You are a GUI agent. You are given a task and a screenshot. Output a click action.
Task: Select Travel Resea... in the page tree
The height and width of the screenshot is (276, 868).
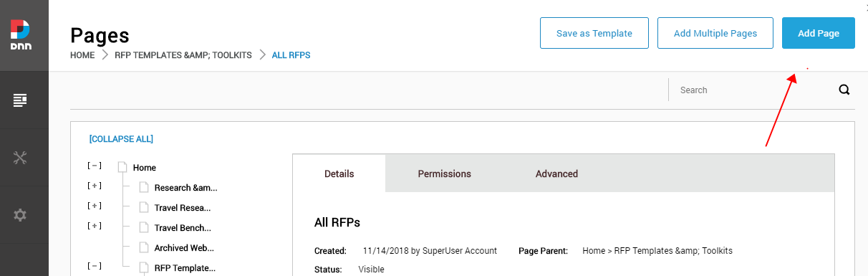(183, 208)
